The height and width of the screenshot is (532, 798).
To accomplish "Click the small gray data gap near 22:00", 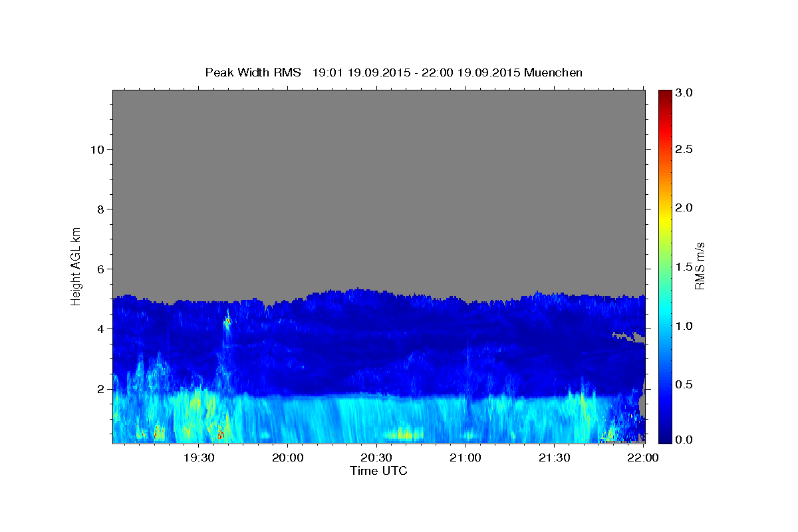I will 628,336.
